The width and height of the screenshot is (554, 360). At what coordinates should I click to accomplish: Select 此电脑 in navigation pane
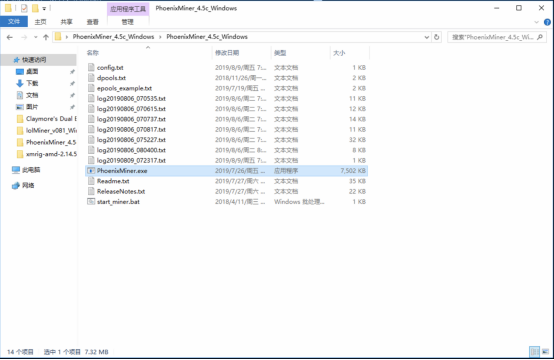pos(31,170)
